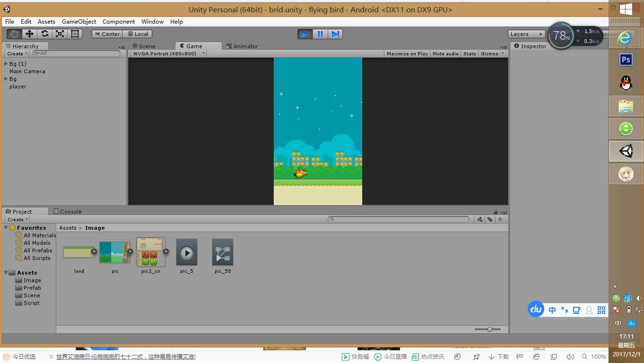Select the Scale tool
Image resolution: width=644 pixels, height=363 pixels.
60,34
